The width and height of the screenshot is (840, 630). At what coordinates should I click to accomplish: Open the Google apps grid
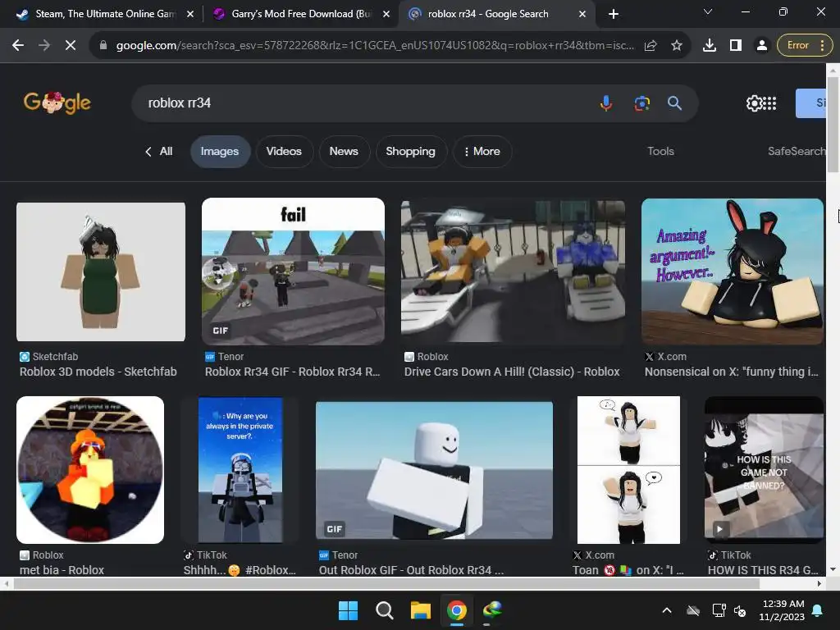769,103
